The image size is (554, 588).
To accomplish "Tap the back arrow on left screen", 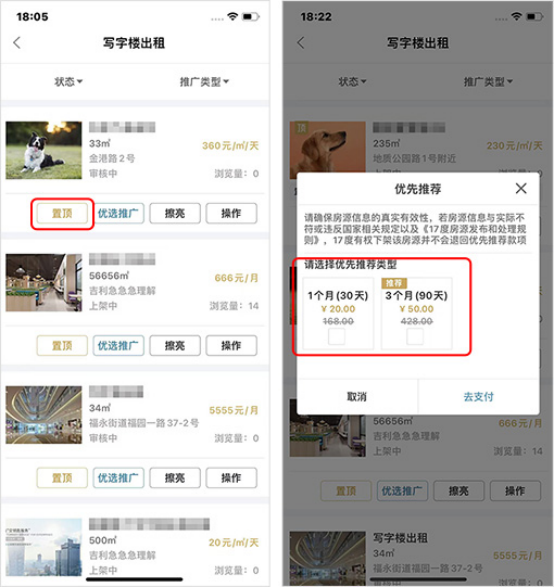I will coord(17,43).
